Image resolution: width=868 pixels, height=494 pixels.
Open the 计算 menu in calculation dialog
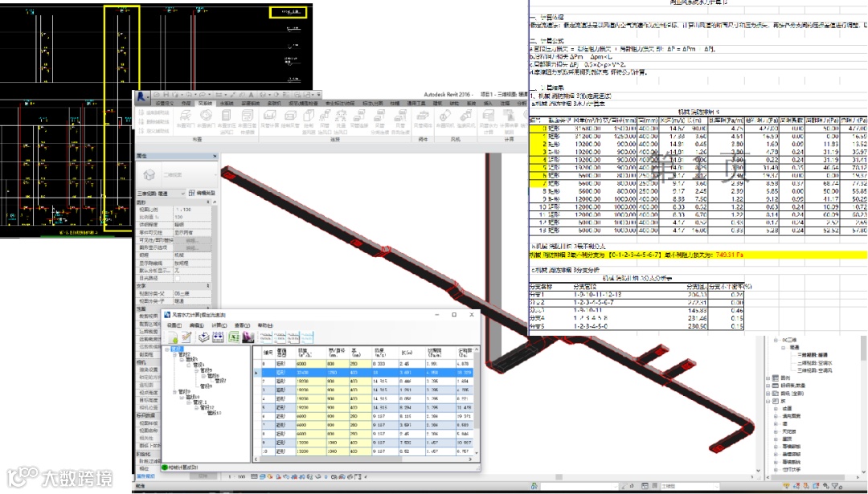(x=219, y=325)
